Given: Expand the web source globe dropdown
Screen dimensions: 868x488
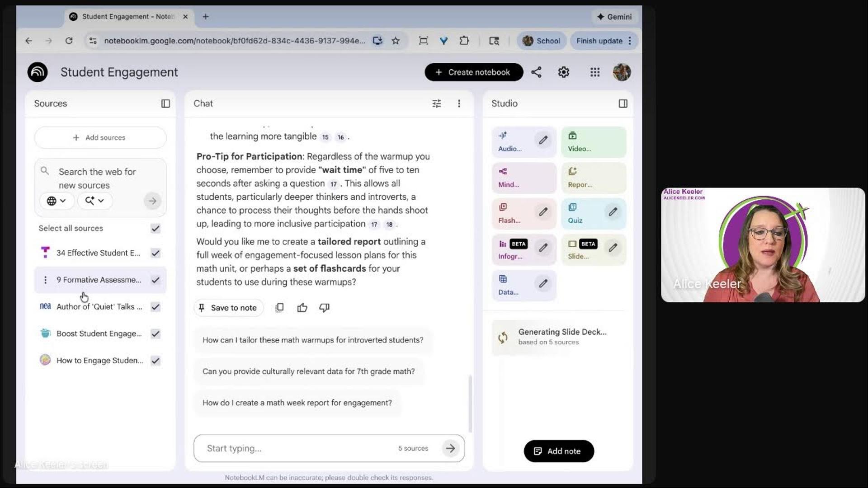Looking at the screenshot, I should click(x=57, y=201).
